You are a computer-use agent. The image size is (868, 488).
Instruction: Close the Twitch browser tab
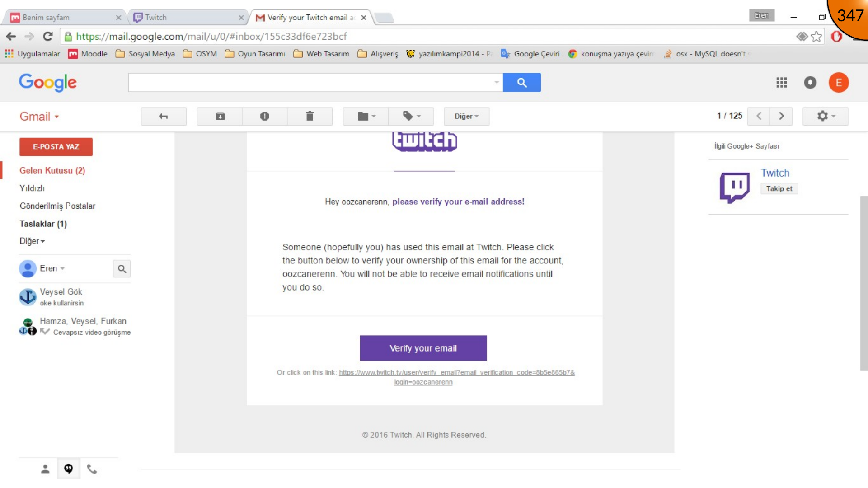click(241, 18)
